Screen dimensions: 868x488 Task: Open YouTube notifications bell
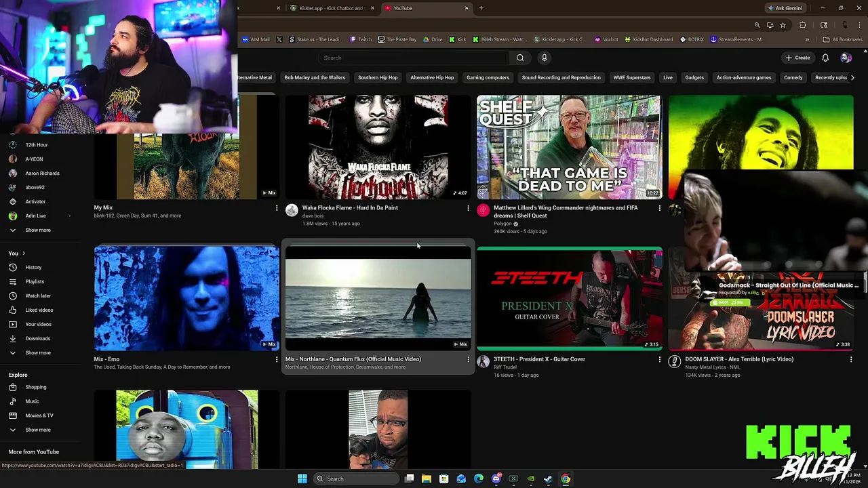point(825,58)
